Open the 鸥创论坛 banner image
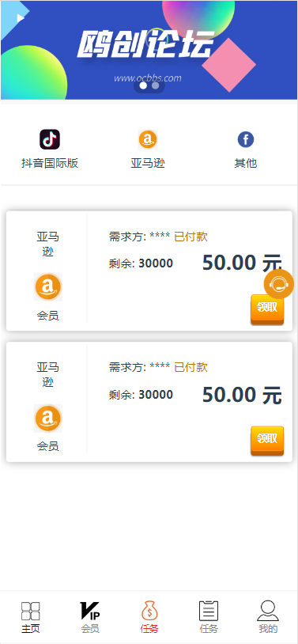 coord(149,50)
